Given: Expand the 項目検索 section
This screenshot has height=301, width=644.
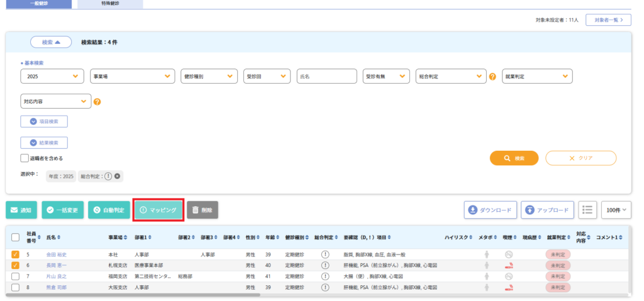Looking at the screenshot, I should 44,121.
